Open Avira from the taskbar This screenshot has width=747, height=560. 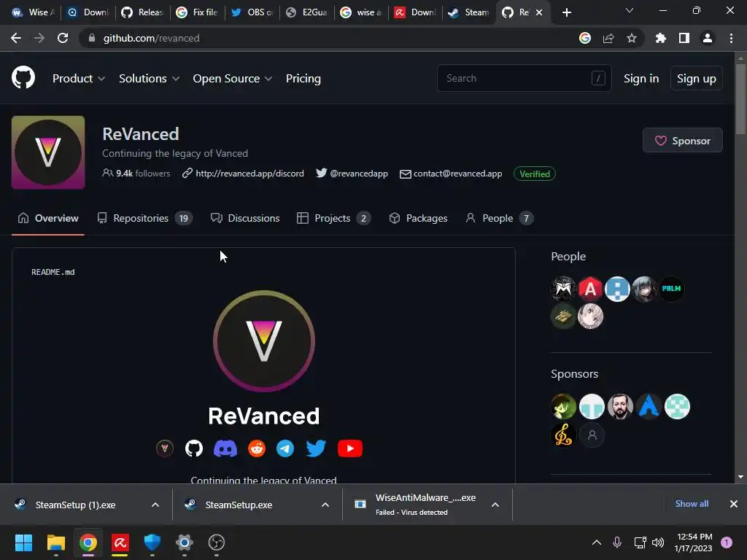click(x=120, y=542)
